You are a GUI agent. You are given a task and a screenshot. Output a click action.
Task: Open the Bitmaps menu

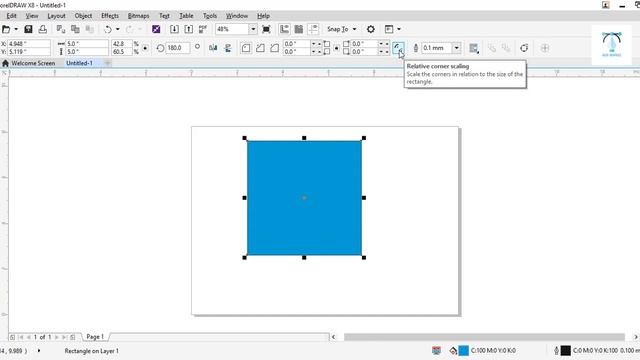click(138, 16)
